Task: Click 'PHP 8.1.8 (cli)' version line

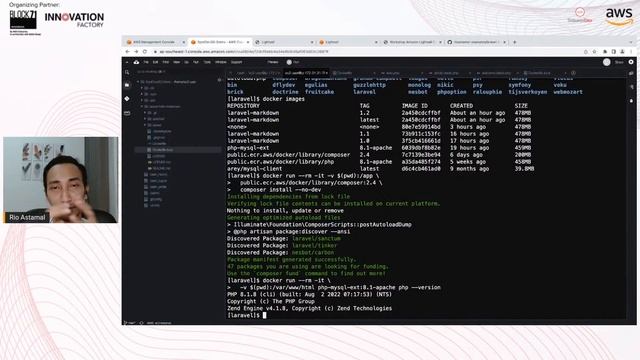Action: point(309,294)
